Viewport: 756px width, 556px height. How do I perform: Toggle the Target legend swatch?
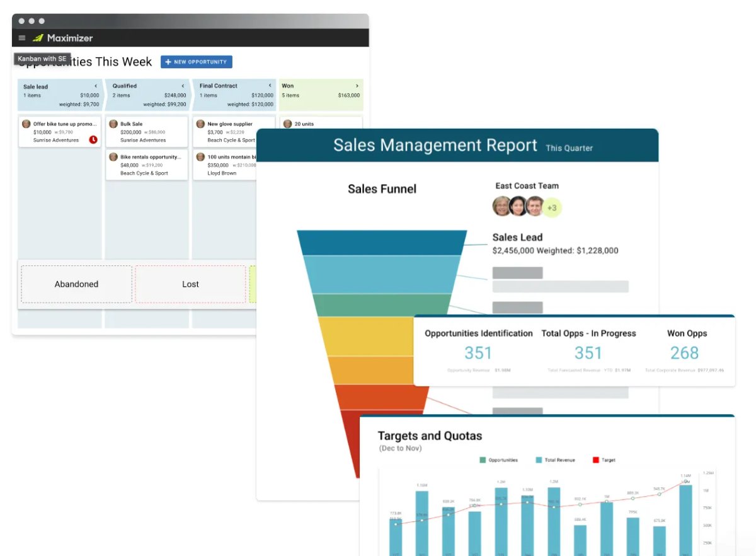[x=596, y=460]
